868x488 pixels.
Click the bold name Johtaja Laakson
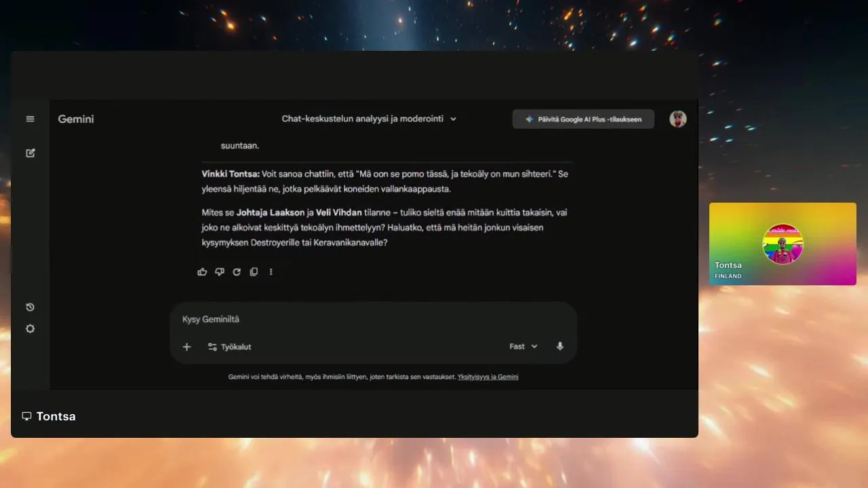271,212
